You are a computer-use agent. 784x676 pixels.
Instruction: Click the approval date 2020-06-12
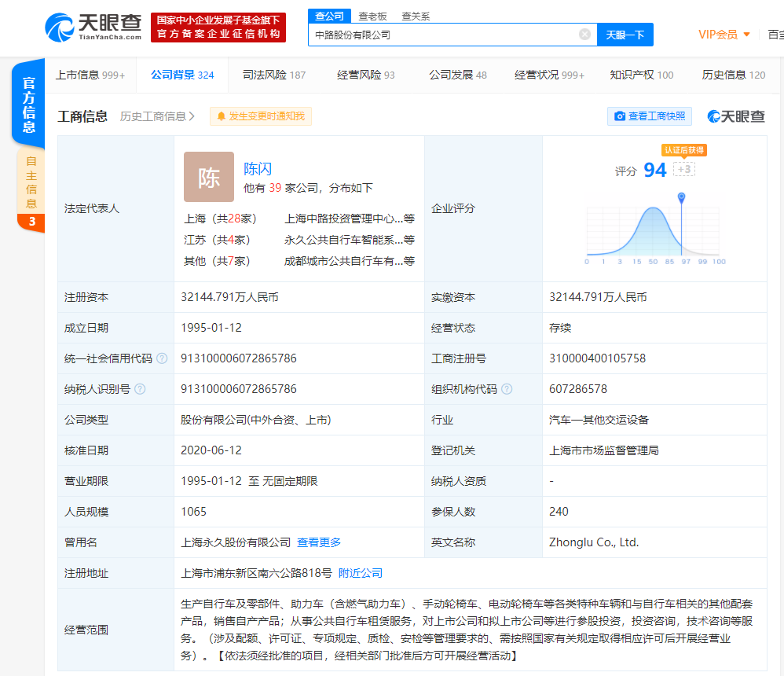[211, 450]
